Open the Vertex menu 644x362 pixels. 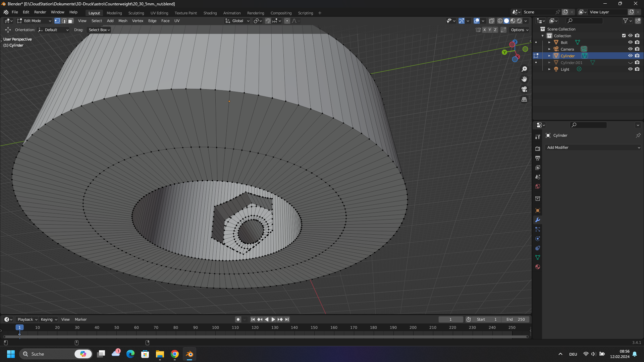[138, 21]
